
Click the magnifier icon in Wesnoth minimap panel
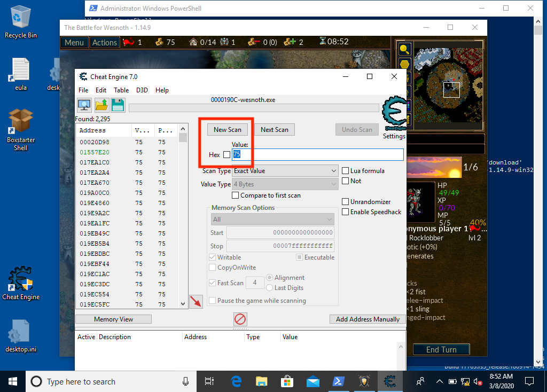[x=405, y=49]
